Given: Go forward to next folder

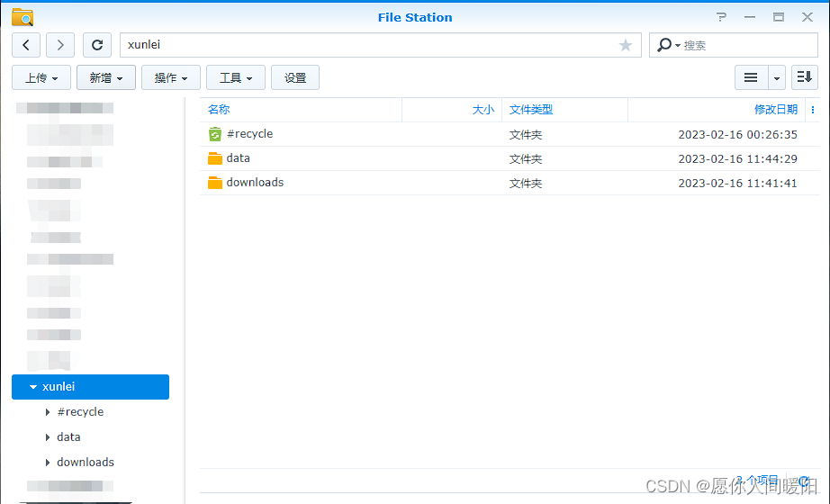Looking at the screenshot, I should (59, 45).
